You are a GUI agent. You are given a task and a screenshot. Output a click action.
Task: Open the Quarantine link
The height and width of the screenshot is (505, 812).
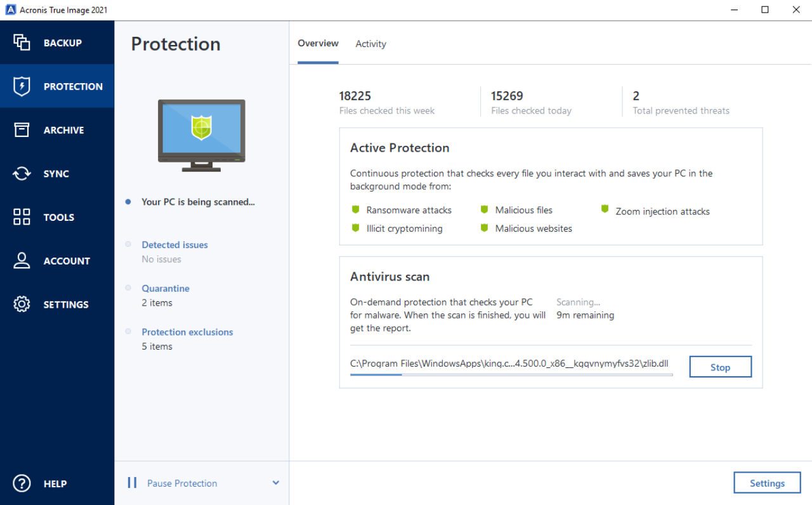(166, 289)
